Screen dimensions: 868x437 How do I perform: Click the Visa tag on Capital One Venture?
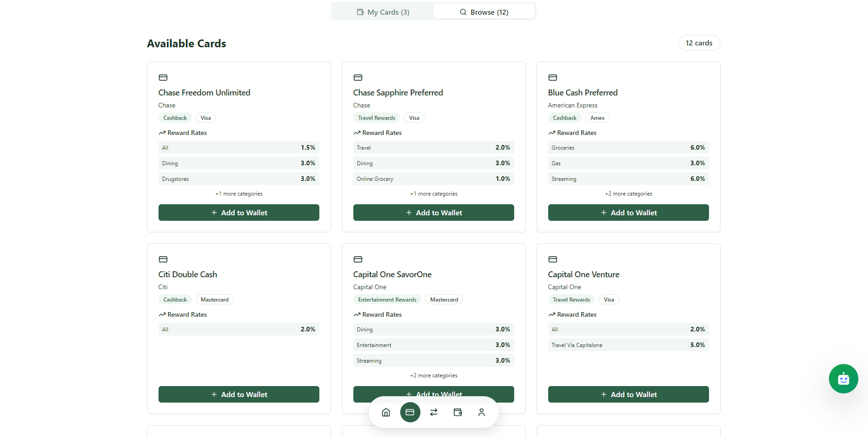(x=609, y=300)
